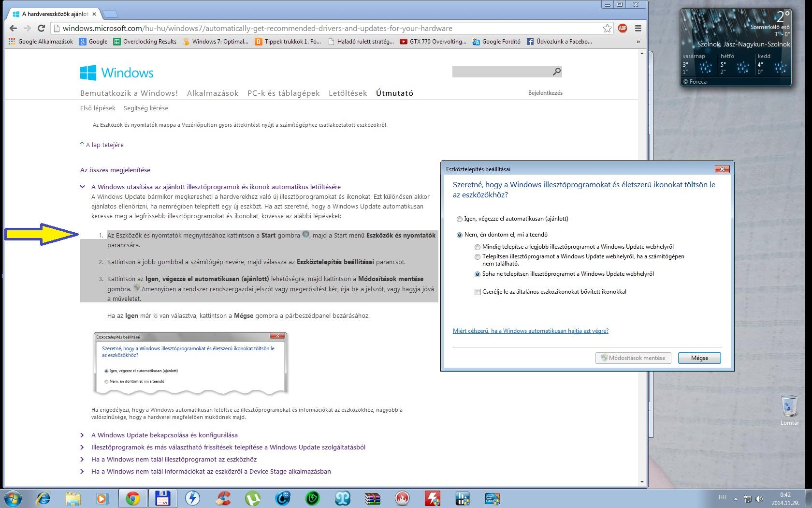Open 'Bemutatkozik a Windows!' nav item
The width and height of the screenshot is (812, 508).
coord(129,93)
